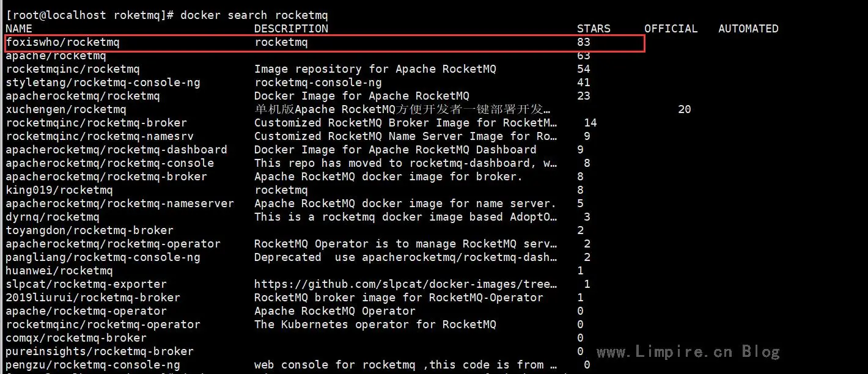Click 'This repo has moved to rocketmq-dashboard' text
868x374 pixels.
coord(406,163)
